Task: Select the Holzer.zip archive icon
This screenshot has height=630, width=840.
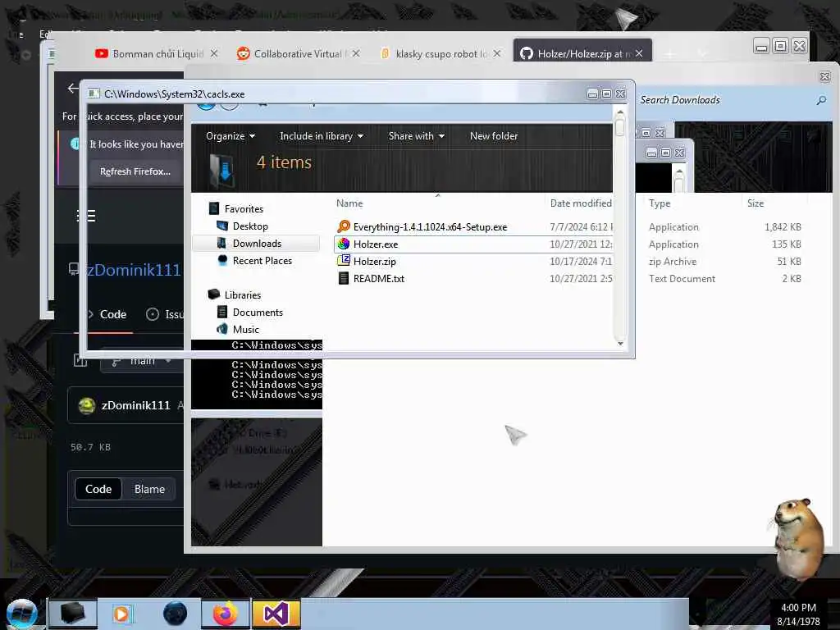Action: (x=344, y=262)
